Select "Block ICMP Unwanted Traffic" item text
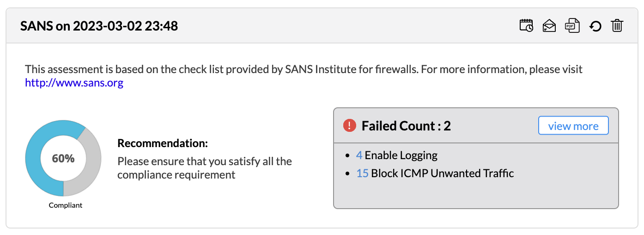644x235 pixels. coord(442,173)
